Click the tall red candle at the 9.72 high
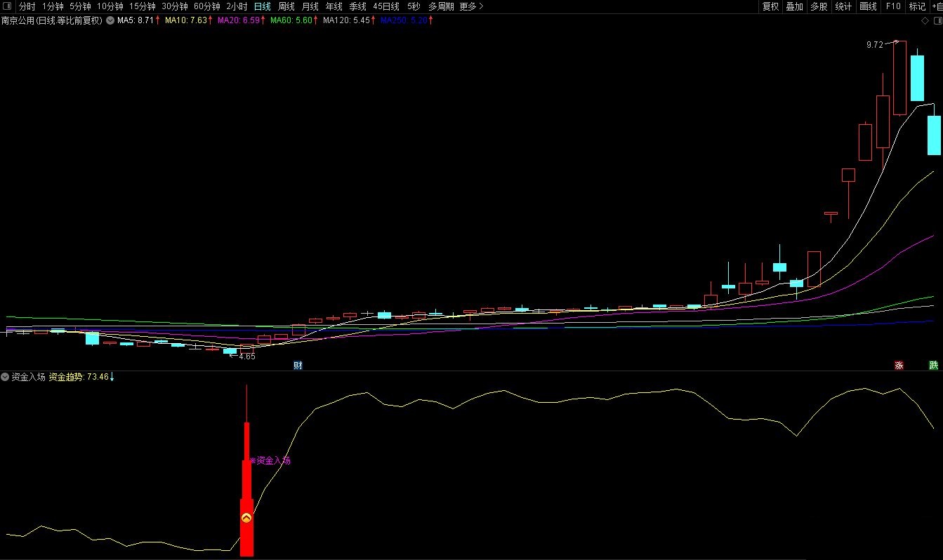This screenshot has width=943, height=560. click(899, 77)
